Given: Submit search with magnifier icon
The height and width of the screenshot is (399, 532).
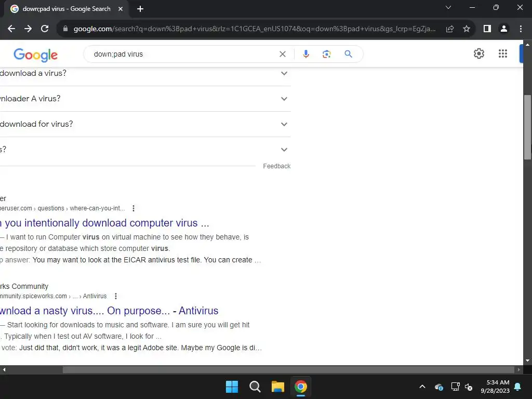Looking at the screenshot, I should point(348,54).
